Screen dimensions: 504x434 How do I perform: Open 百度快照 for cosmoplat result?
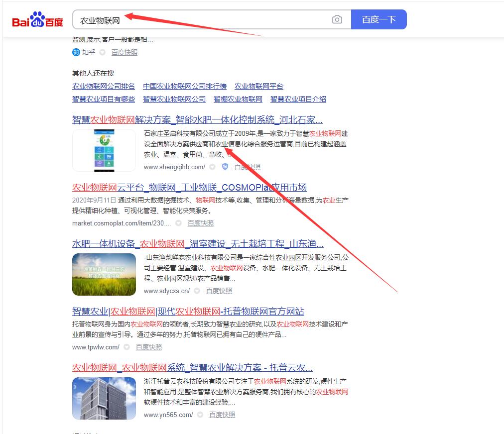201,223
